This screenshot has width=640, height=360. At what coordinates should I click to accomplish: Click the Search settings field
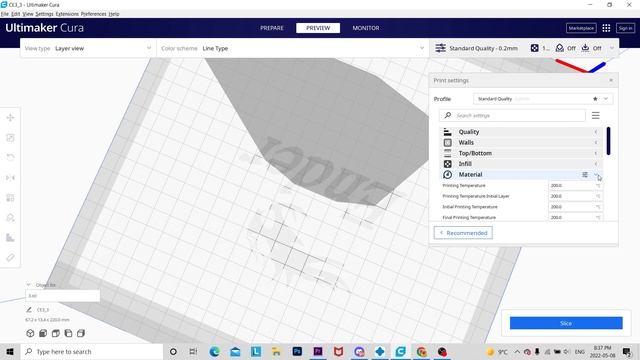click(x=512, y=116)
